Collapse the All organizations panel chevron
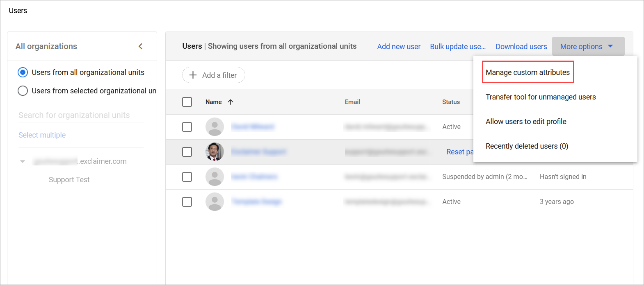Viewport: 644px width, 285px height. coord(140,46)
